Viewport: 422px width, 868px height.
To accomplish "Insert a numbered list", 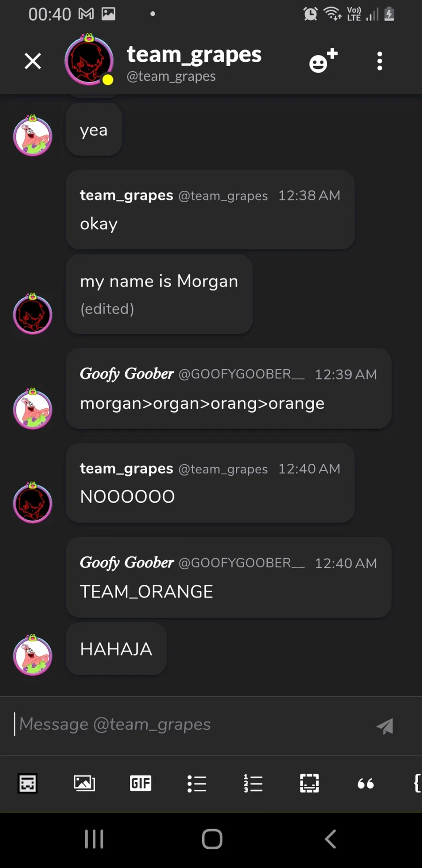I will 253,783.
